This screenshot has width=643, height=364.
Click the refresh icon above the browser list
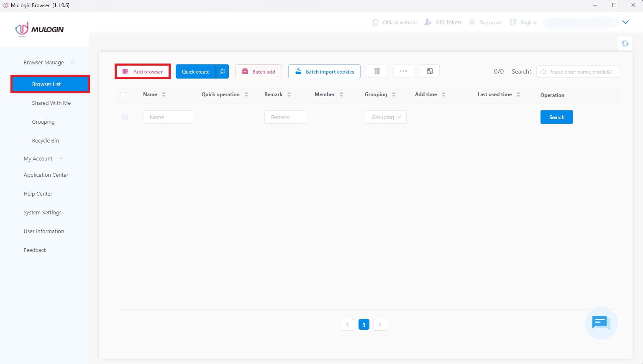[625, 43]
